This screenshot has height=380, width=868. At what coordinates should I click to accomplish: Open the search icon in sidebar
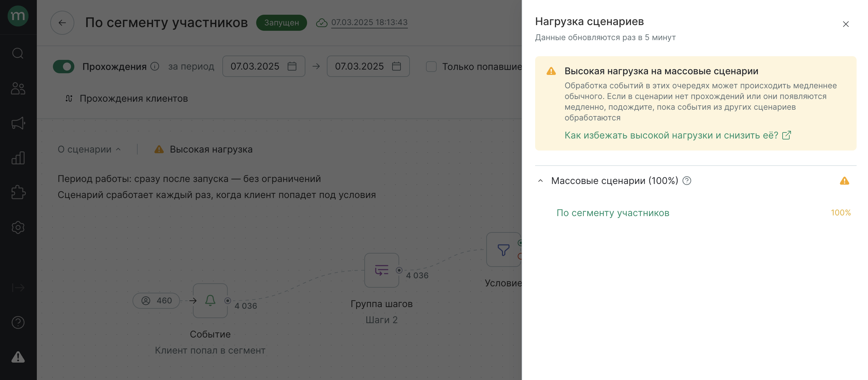(18, 53)
